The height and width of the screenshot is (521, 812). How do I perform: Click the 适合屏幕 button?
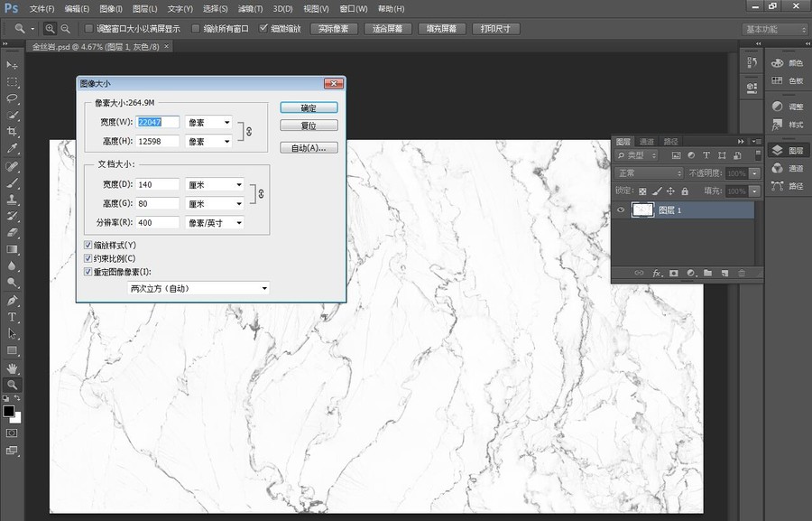(x=387, y=29)
